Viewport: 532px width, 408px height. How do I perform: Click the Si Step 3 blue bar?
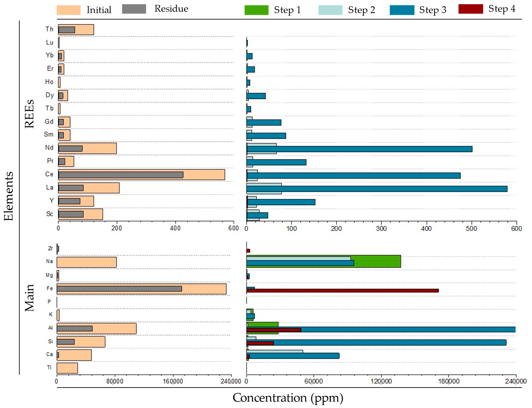click(x=388, y=342)
